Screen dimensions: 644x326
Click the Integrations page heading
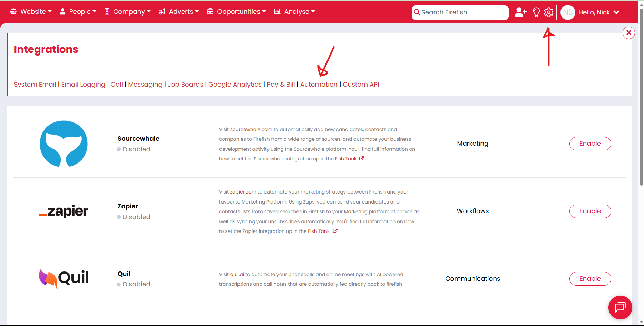coord(46,49)
